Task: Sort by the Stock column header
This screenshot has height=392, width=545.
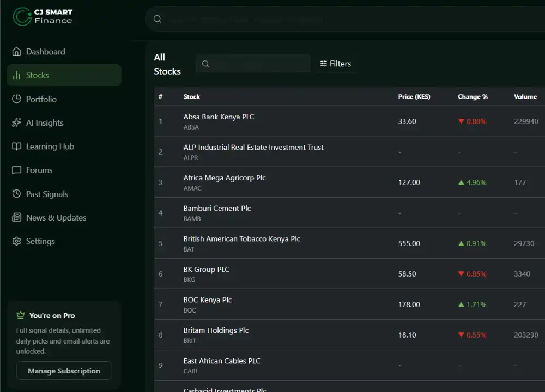Action: 191,96
